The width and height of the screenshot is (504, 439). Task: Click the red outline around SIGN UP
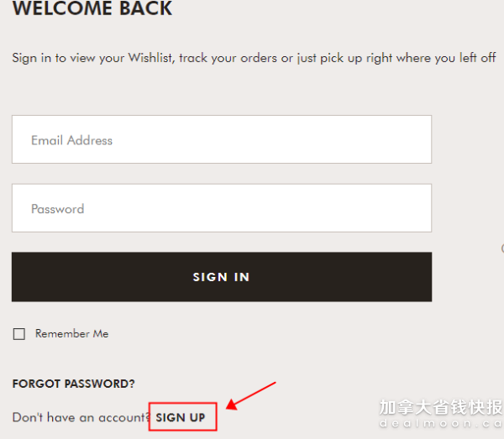pos(182,416)
